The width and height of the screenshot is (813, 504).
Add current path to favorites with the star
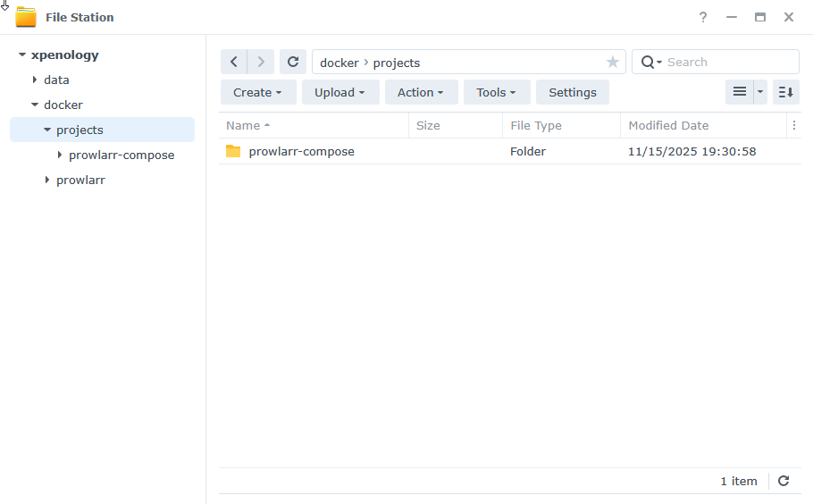[613, 62]
